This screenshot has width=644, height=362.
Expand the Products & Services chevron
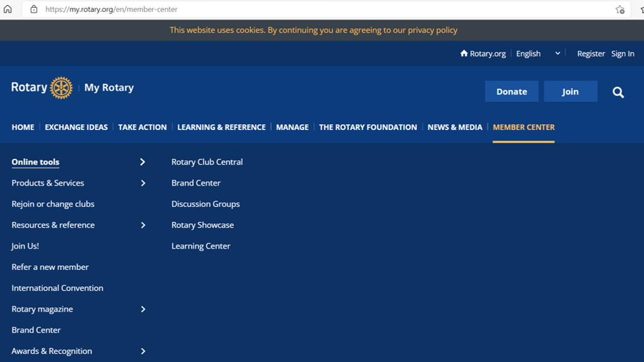coord(143,183)
